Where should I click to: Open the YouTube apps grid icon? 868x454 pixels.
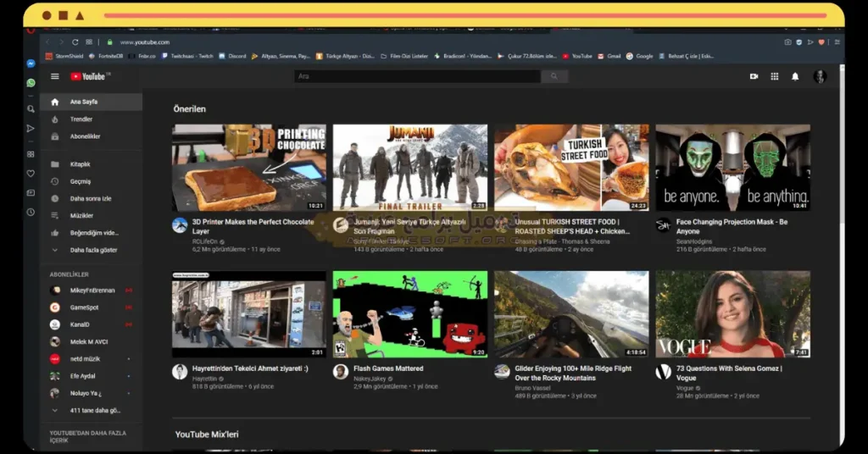pyautogui.click(x=774, y=76)
